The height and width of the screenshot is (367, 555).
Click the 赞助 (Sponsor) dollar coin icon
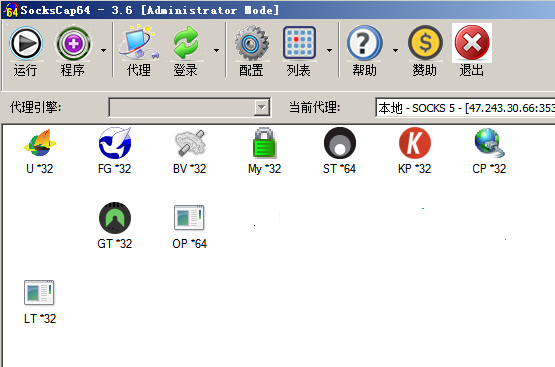(425, 43)
